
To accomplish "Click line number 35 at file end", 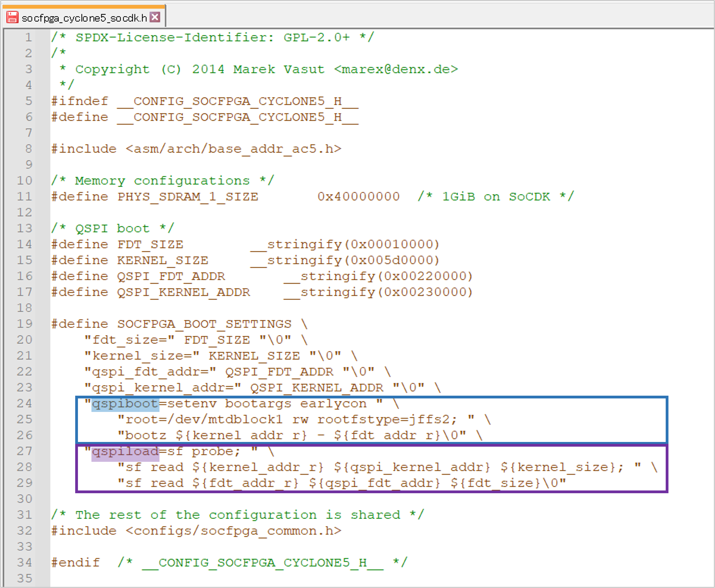I will click(25, 578).
